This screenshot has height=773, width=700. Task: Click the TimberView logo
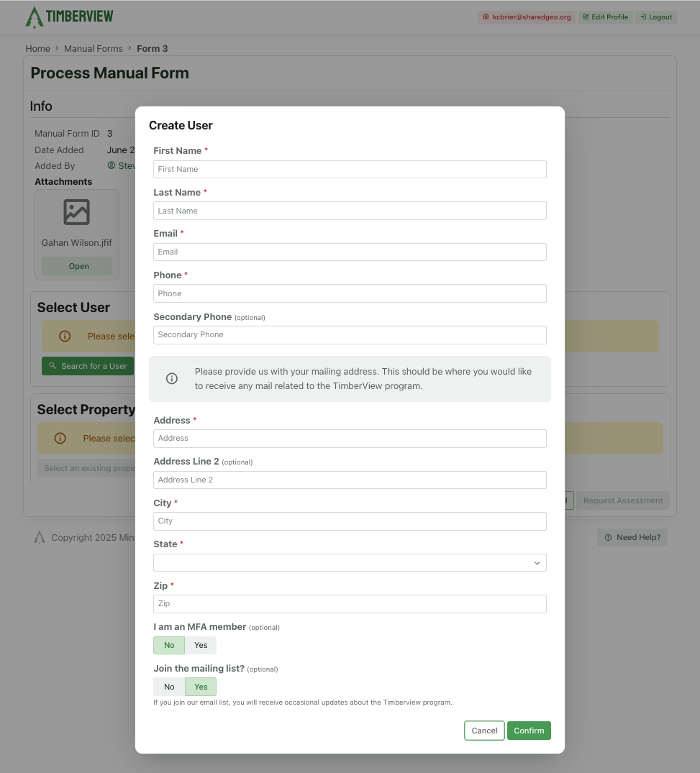pyautogui.click(x=70, y=17)
